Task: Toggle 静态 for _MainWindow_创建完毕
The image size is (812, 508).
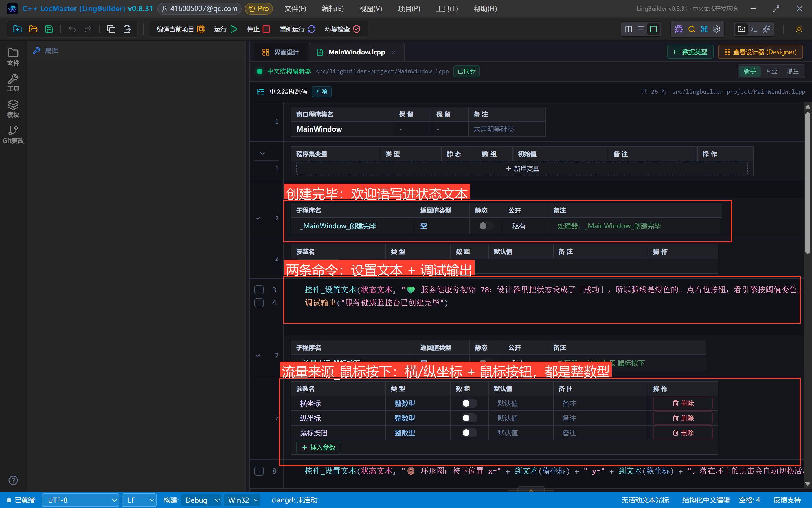Action: point(486,226)
